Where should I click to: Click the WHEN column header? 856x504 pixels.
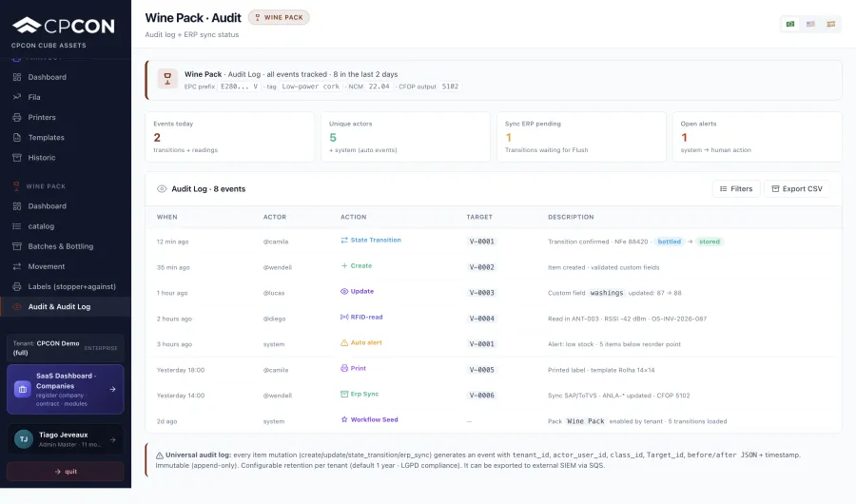(x=167, y=218)
